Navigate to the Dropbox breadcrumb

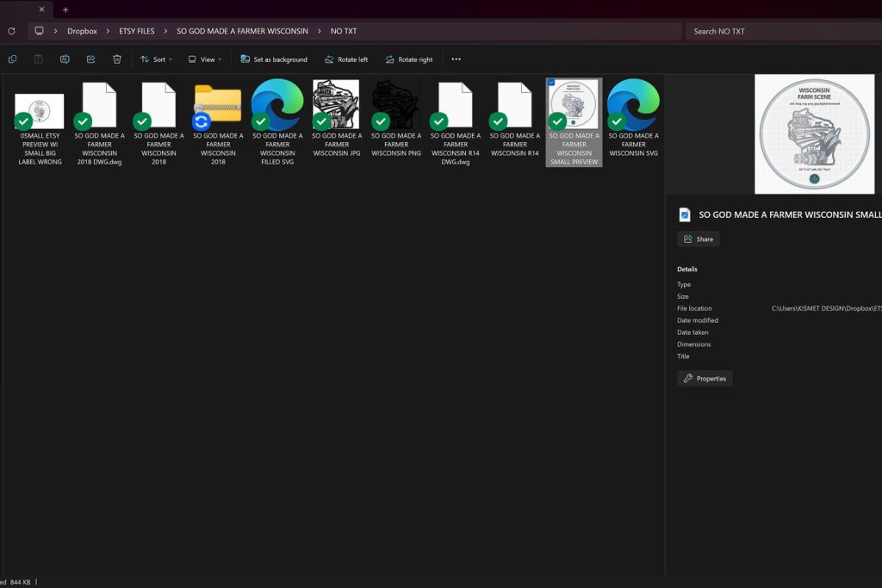(x=82, y=31)
